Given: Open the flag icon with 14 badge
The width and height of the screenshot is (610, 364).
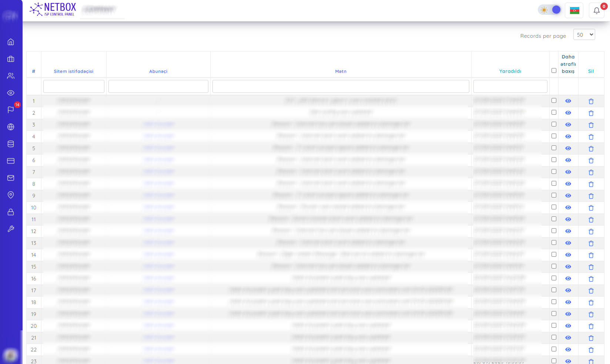Looking at the screenshot, I should point(11,110).
